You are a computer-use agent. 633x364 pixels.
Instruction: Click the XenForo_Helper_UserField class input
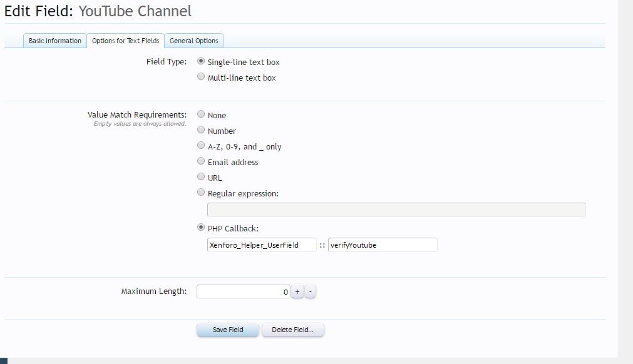coord(261,245)
